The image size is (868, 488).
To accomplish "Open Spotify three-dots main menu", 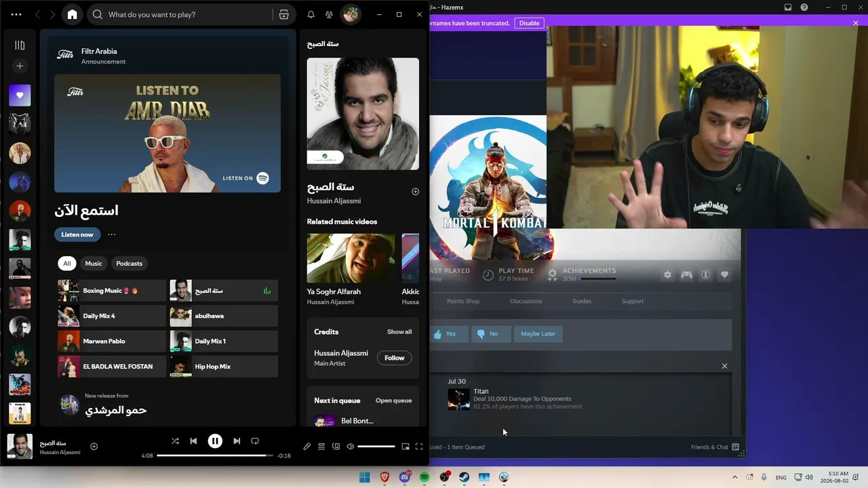I will pos(16,14).
